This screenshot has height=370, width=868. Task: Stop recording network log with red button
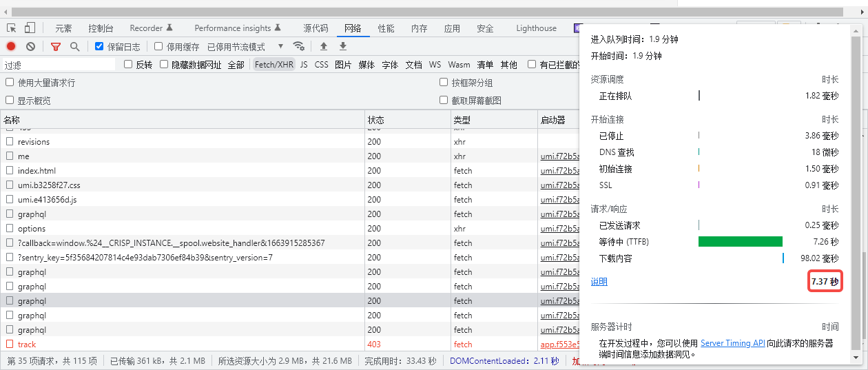click(x=11, y=47)
